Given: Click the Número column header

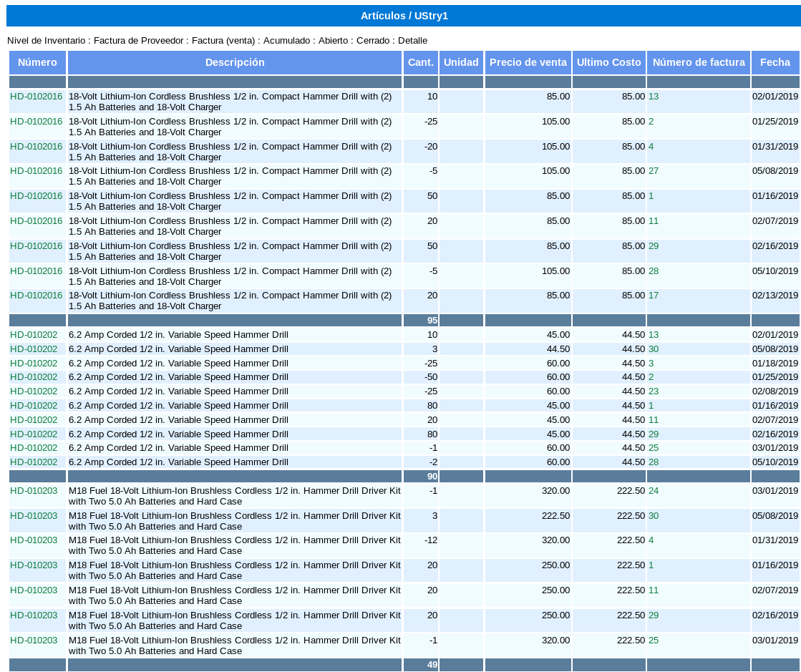Looking at the screenshot, I should 37,63.
